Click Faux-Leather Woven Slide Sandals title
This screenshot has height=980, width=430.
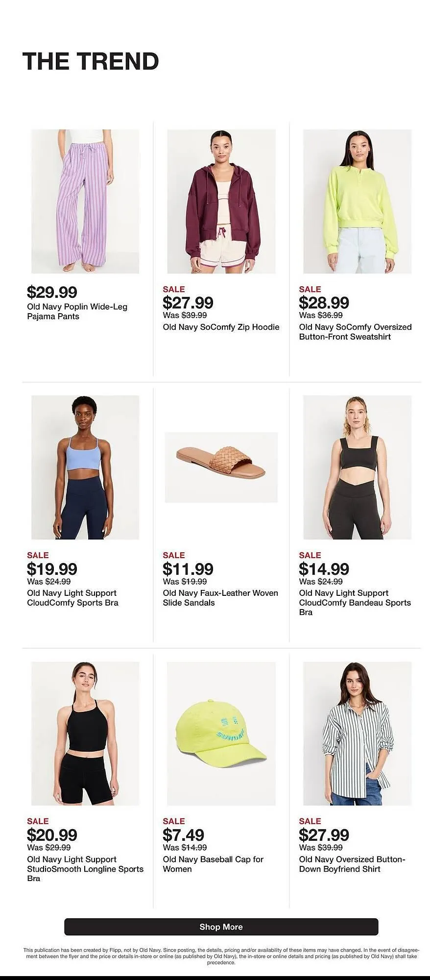point(220,598)
